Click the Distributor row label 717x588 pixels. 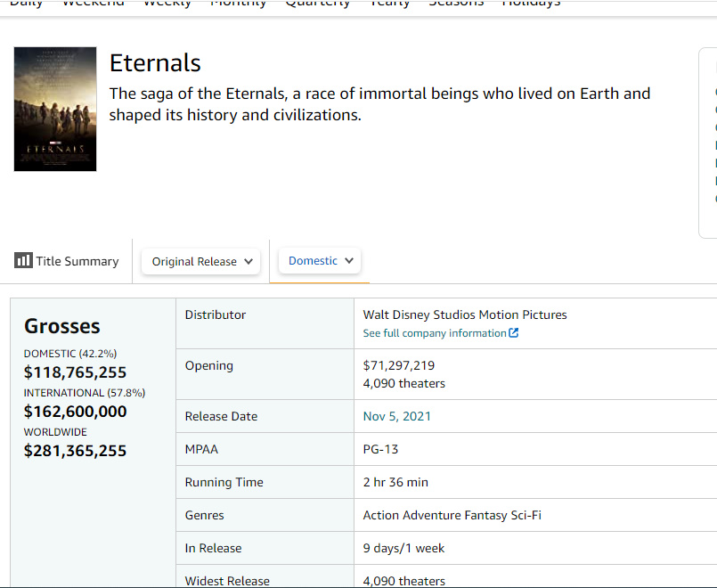216,314
